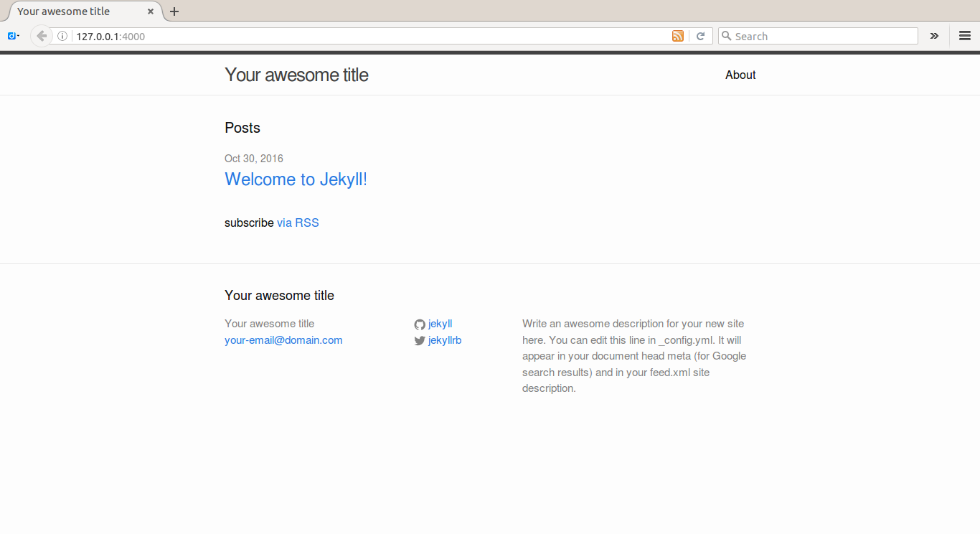Open a new tab with the plus button

point(174,11)
